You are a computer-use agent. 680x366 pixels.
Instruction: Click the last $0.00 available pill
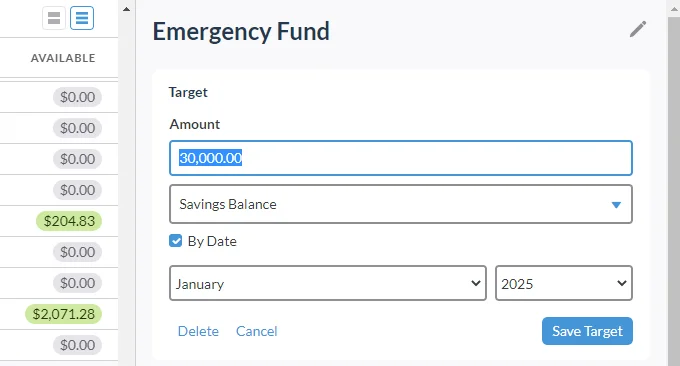tap(78, 345)
